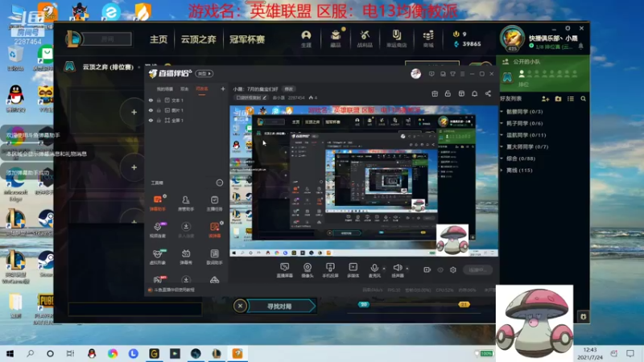The height and width of the screenshot is (362, 644).
Task: Open 藏品 collection in League client
Action: [336, 39]
